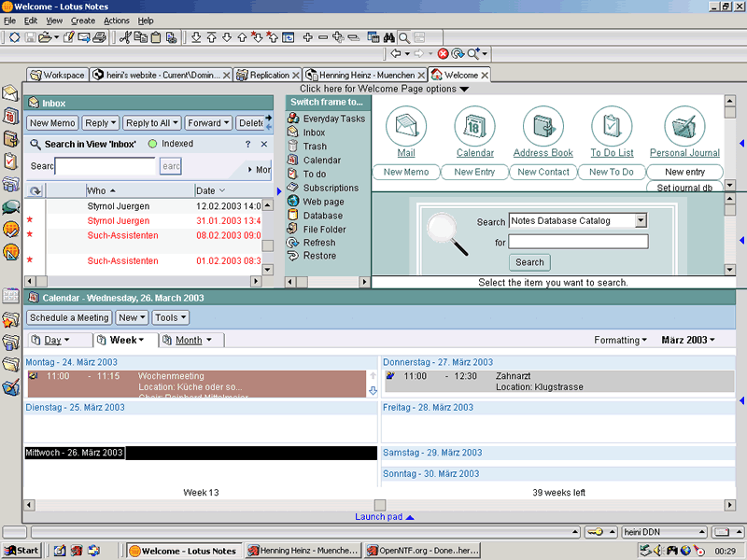
Task: Click the New To Do button
Action: coord(612,172)
